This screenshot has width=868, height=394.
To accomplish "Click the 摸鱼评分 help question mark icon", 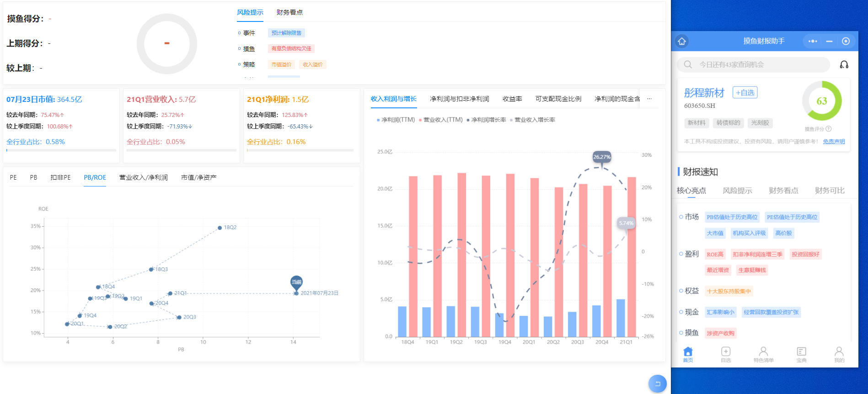I will [829, 129].
